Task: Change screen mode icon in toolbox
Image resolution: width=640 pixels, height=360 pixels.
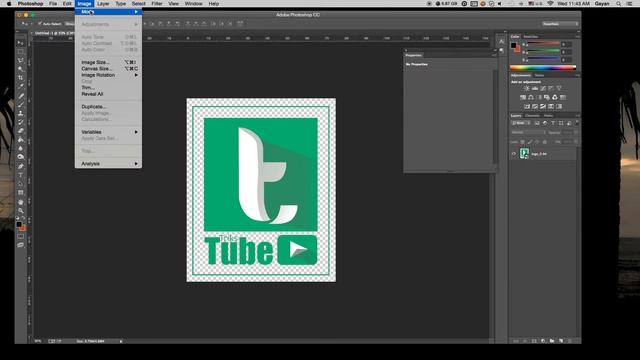Action: tap(20, 245)
